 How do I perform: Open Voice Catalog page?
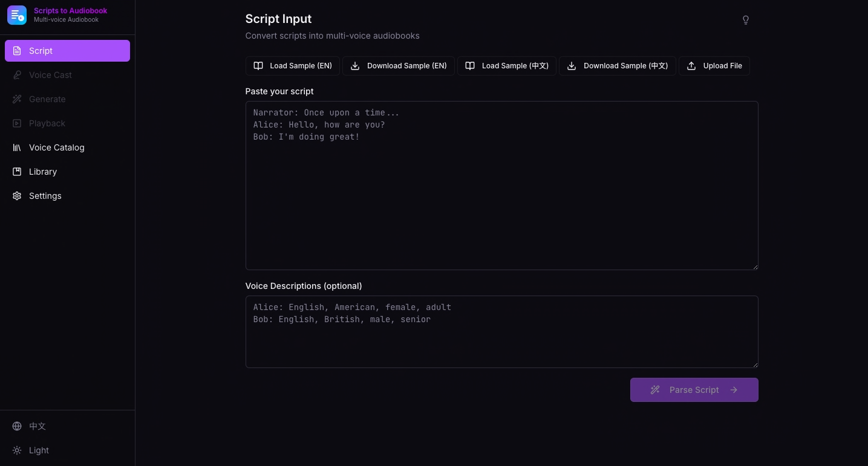pos(57,147)
